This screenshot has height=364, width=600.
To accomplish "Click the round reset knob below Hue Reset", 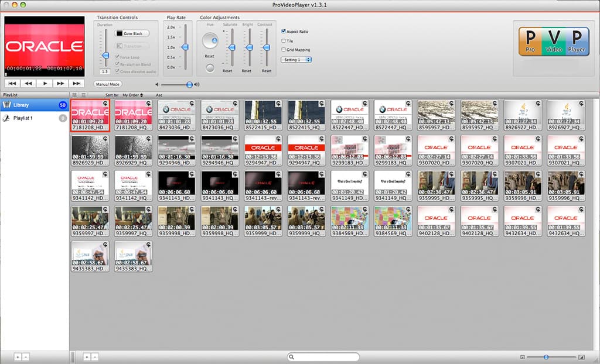I will (x=210, y=68).
